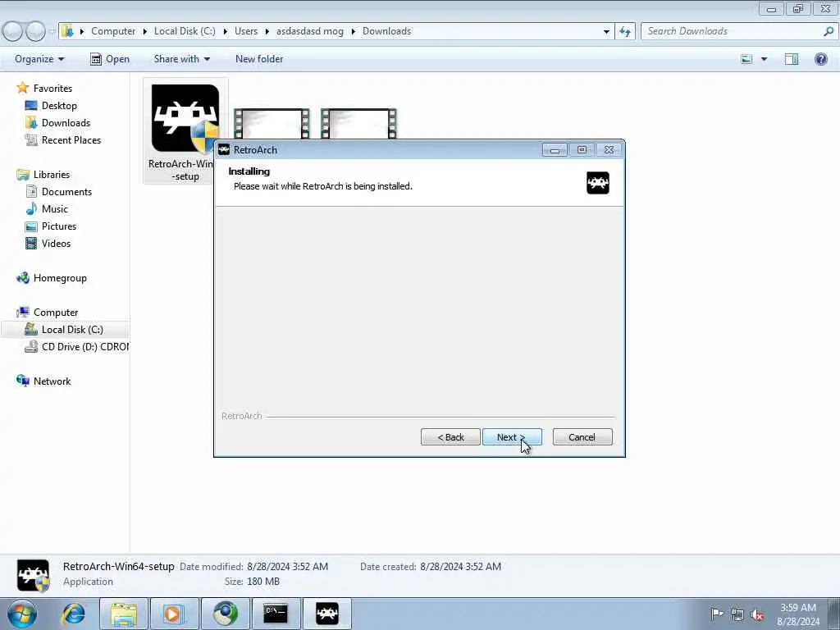Select Network in the navigation pane
The height and width of the screenshot is (630, 840).
[52, 381]
